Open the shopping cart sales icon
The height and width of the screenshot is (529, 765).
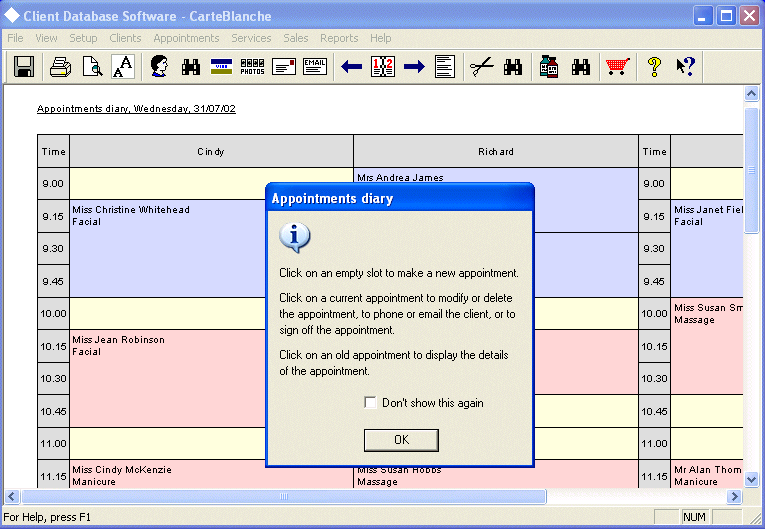[x=617, y=67]
